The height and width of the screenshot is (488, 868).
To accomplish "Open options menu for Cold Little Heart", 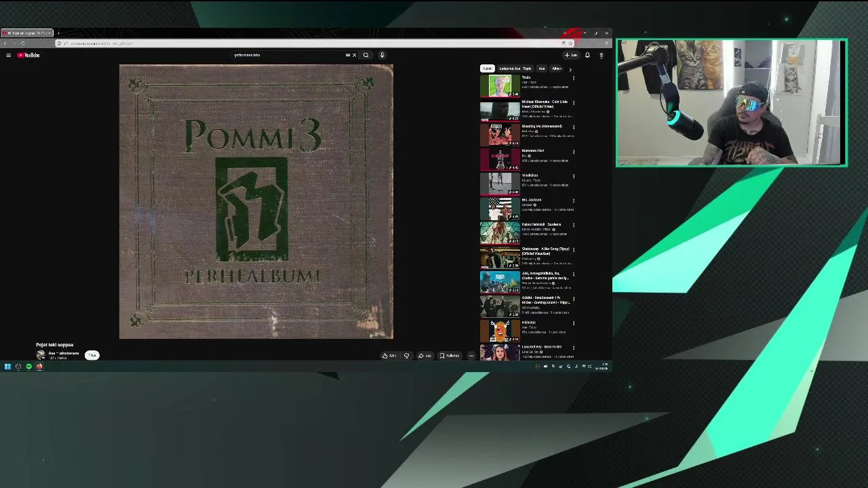I will (574, 102).
